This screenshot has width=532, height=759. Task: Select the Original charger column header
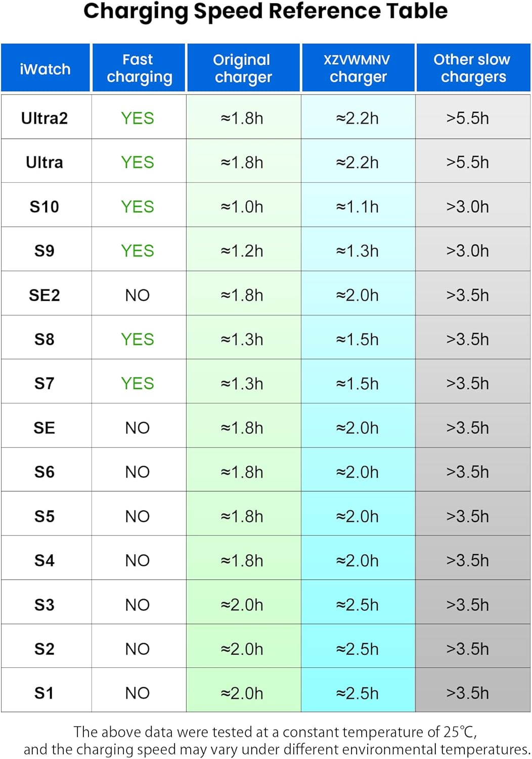tap(243, 68)
